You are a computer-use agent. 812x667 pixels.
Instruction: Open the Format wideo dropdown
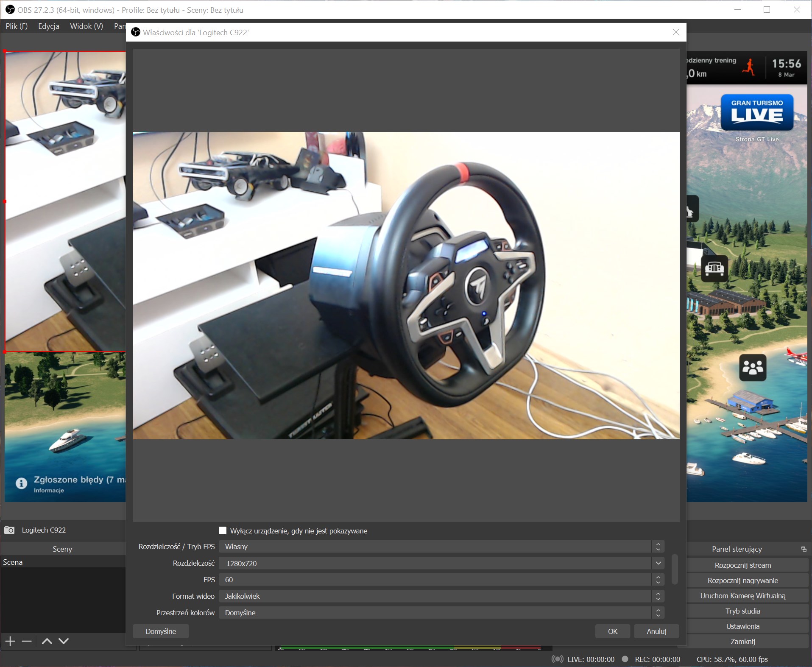point(441,596)
